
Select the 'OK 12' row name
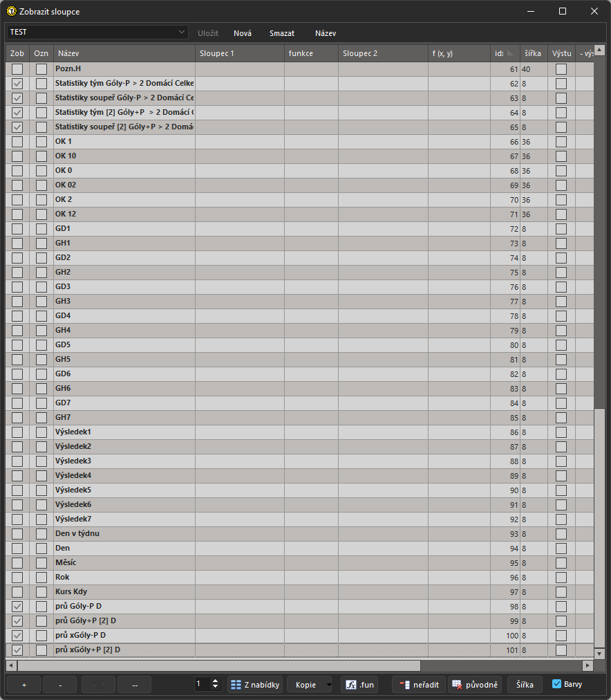66,214
